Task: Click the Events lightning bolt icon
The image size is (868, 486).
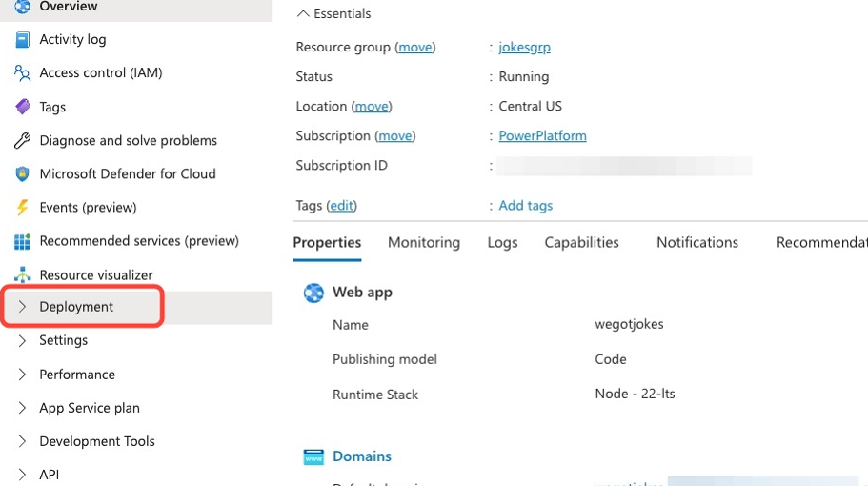Action: click(x=22, y=208)
